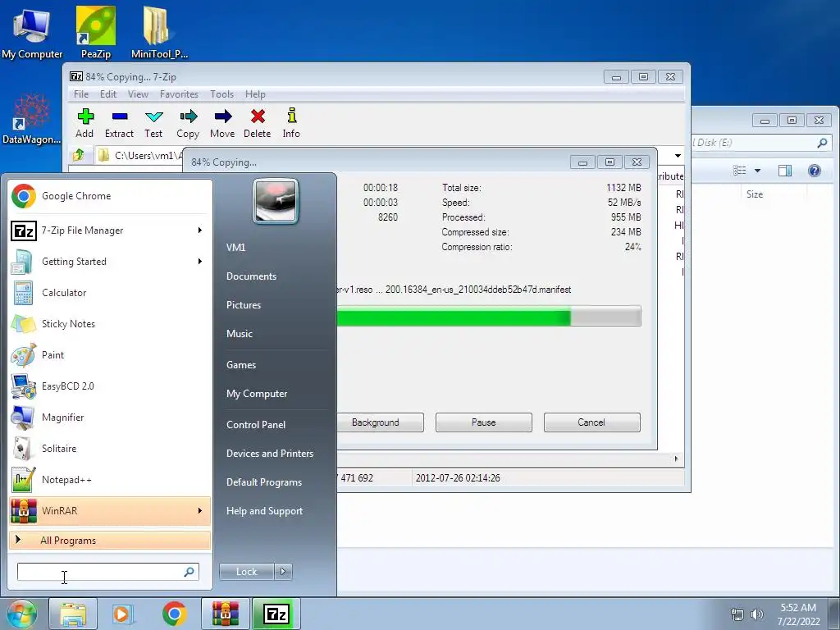Viewport: 840px width, 630px height.
Task: Click the volume speaker tray icon
Action: coord(757,614)
